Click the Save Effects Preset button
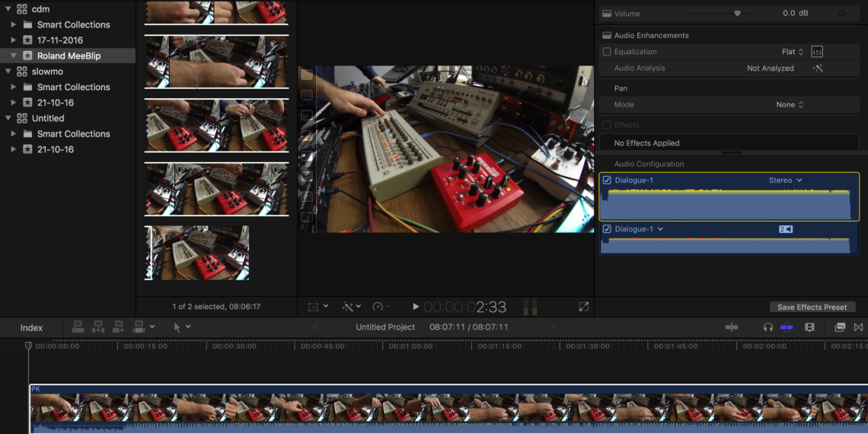Viewport: 868px width, 434px height. (x=812, y=307)
